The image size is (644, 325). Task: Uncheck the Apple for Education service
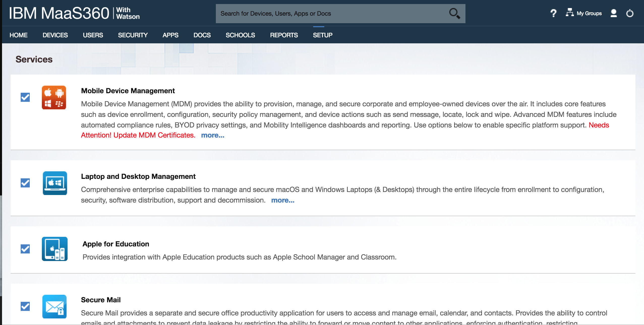(25, 249)
